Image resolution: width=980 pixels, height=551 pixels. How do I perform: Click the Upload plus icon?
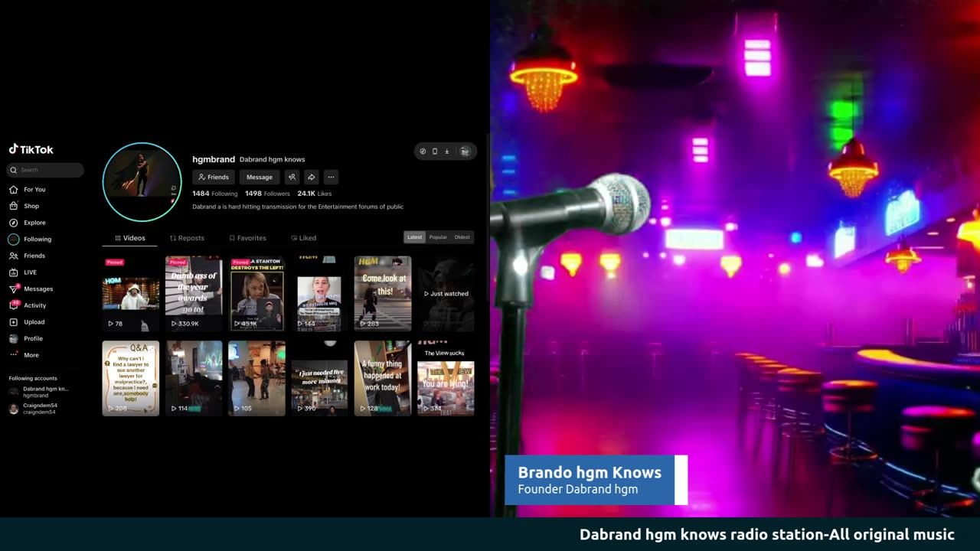(13, 322)
